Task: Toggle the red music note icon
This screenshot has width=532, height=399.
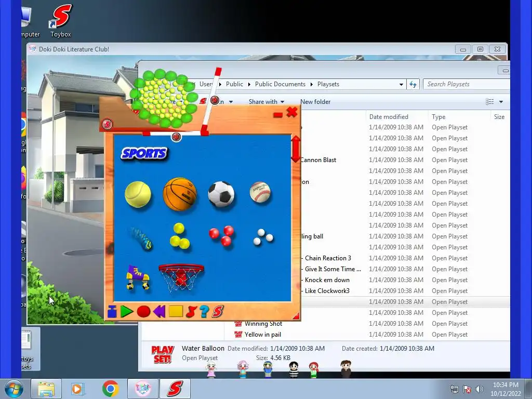Action: click(191, 311)
